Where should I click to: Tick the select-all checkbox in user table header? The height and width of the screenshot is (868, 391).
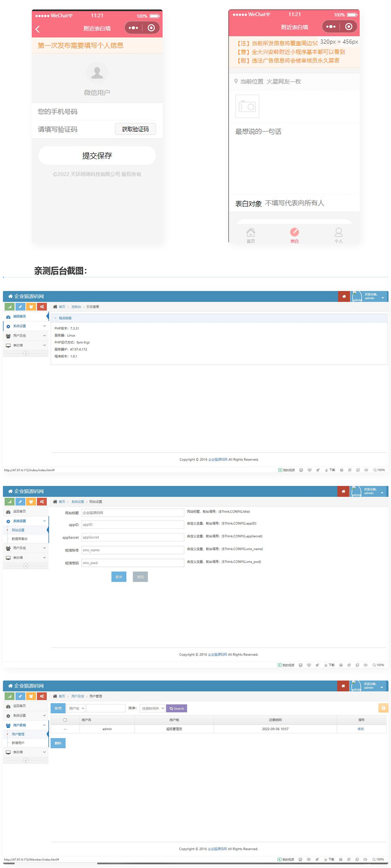point(65,720)
